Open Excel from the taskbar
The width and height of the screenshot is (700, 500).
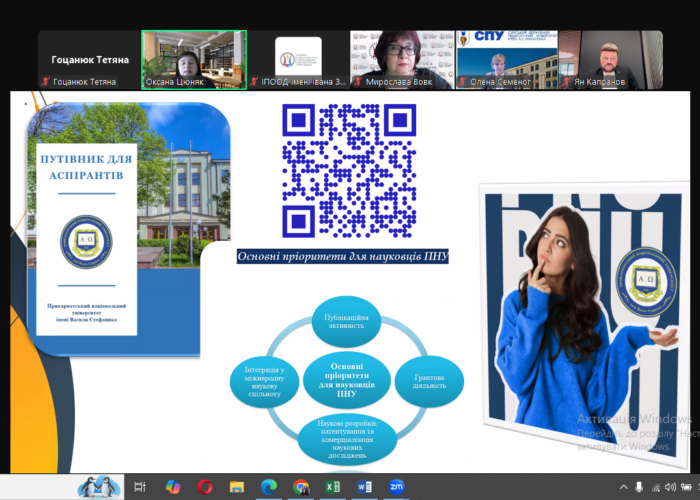click(332, 487)
